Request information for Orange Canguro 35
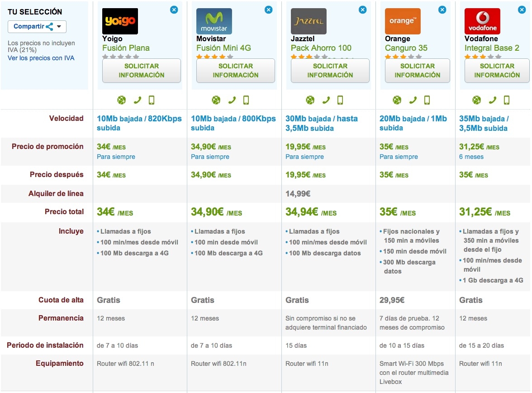532x393 pixels. (417, 71)
